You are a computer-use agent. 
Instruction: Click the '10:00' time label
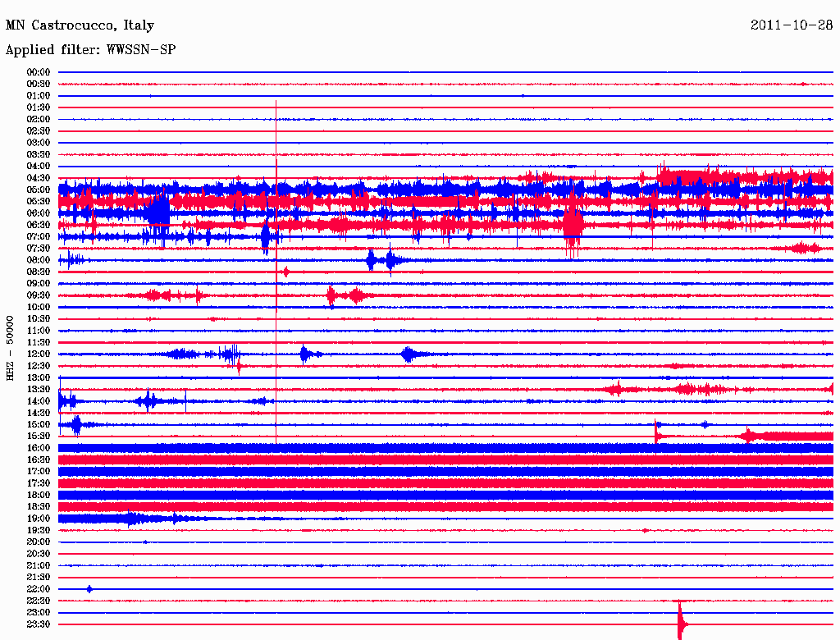click(39, 307)
